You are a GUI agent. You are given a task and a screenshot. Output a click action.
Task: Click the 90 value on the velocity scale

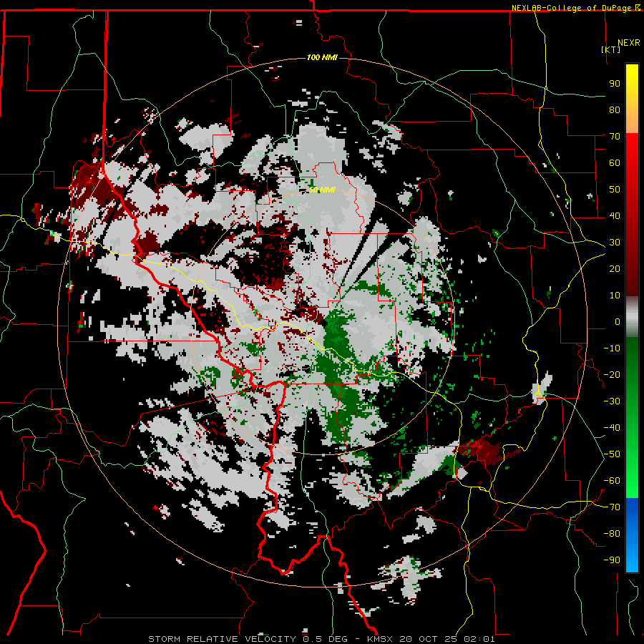(x=615, y=84)
